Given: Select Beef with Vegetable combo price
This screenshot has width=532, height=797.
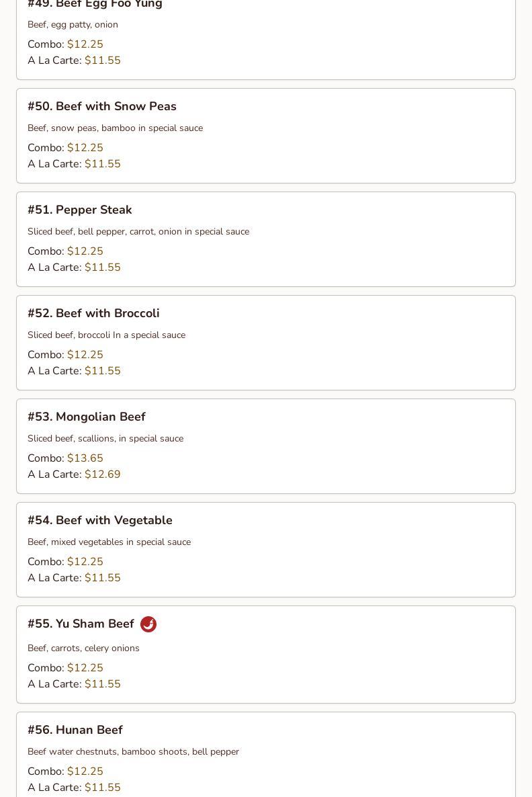Looking at the screenshot, I should click(x=85, y=562).
